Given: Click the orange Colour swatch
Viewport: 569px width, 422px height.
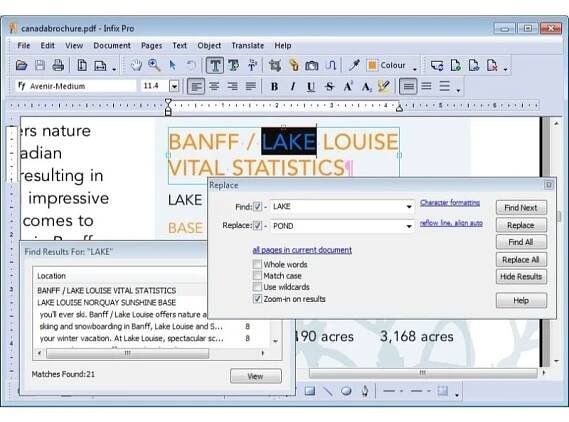Looking at the screenshot, I should [x=372, y=65].
